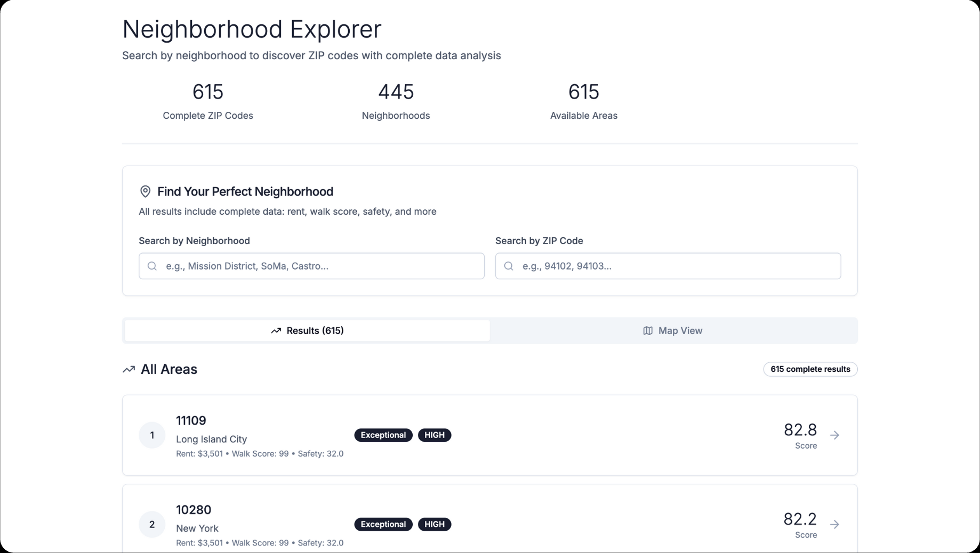Click the map pin icon beside Find Your Perfect Neighborhood
The height and width of the screenshot is (553, 980).
tap(145, 191)
